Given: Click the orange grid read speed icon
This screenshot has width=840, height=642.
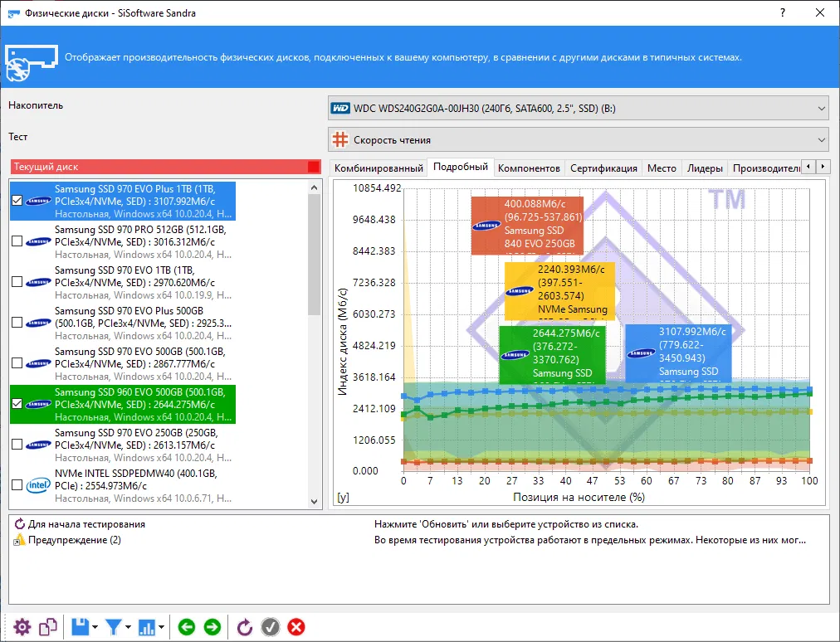Looking at the screenshot, I should click(340, 139).
